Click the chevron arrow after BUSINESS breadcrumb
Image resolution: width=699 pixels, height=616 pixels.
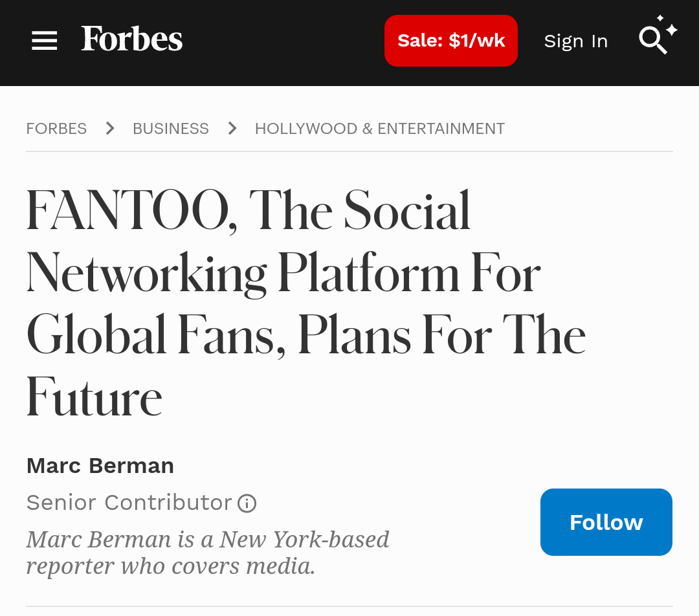click(232, 128)
